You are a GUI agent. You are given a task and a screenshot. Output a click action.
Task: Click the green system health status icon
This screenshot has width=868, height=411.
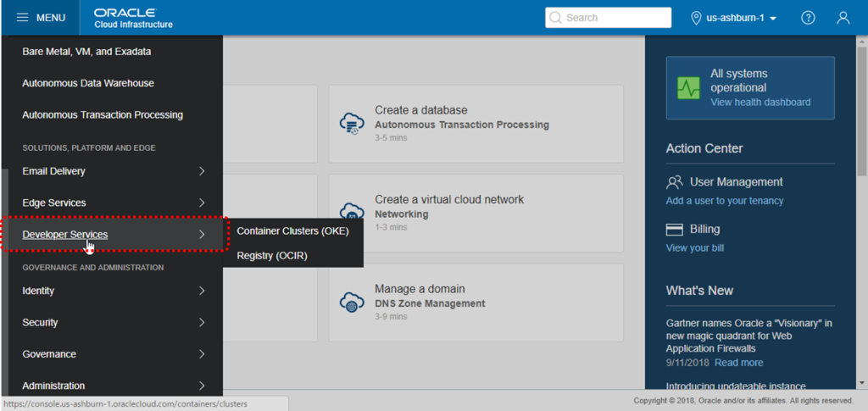click(x=688, y=88)
